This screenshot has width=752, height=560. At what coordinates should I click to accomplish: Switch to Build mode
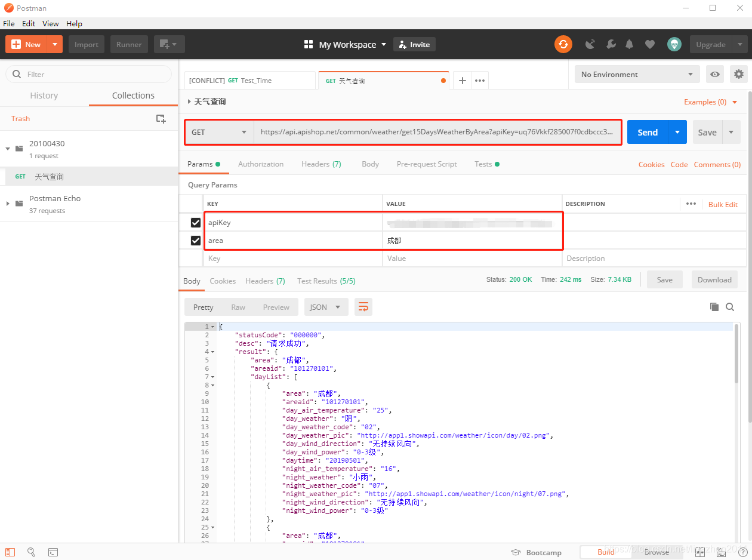pyautogui.click(x=606, y=552)
